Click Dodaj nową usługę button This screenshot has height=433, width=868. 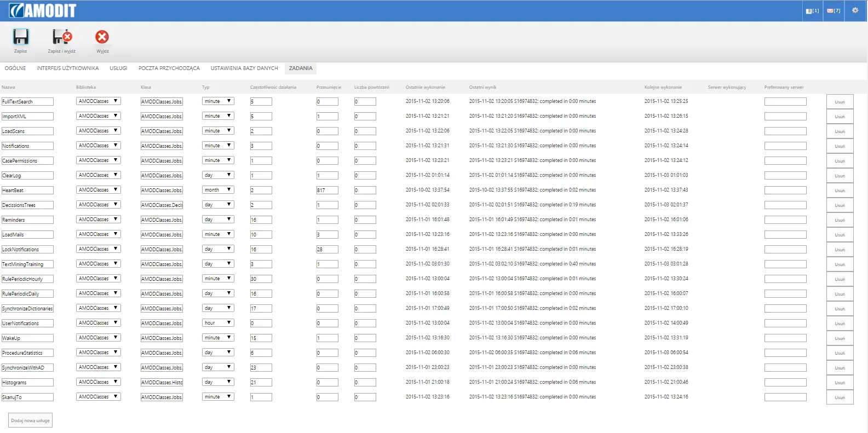click(x=31, y=420)
